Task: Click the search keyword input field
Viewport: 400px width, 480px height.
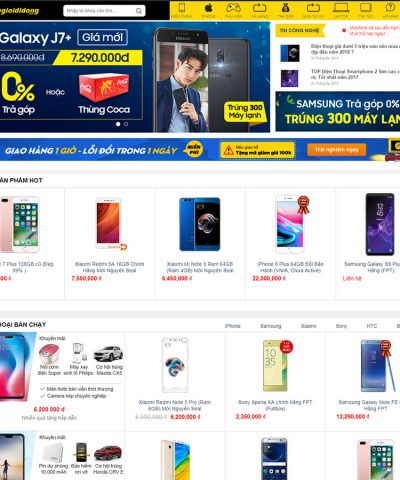Action: 99,11
